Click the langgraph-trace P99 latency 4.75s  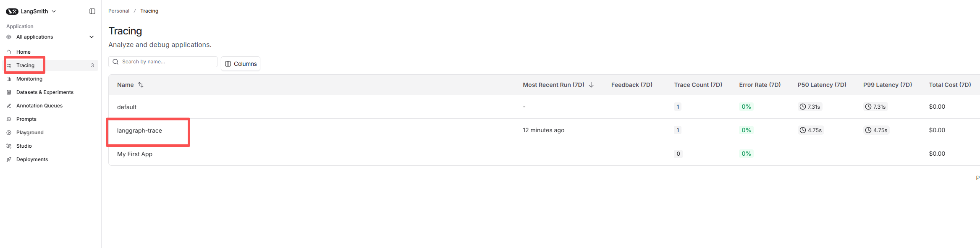[876, 130]
